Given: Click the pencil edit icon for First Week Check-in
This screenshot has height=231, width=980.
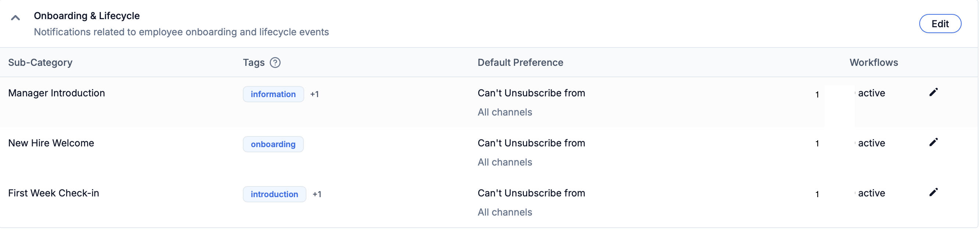Looking at the screenshot, I should tap(934, 192).
